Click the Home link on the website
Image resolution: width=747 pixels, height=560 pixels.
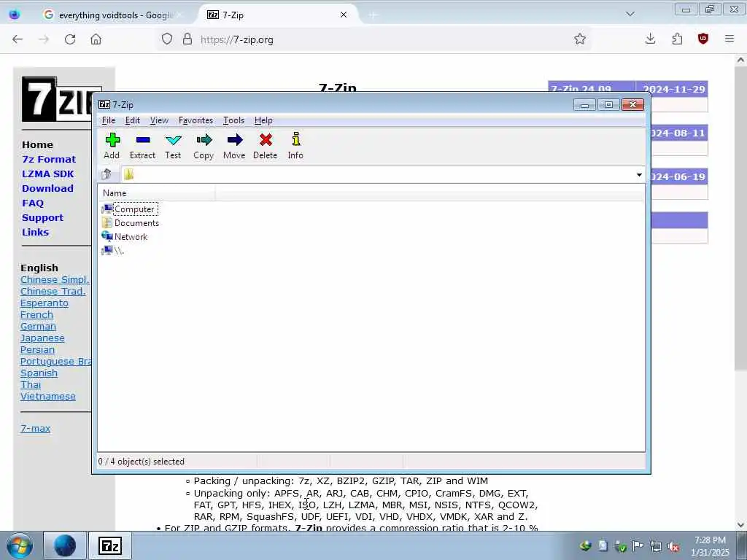(37, 145)
